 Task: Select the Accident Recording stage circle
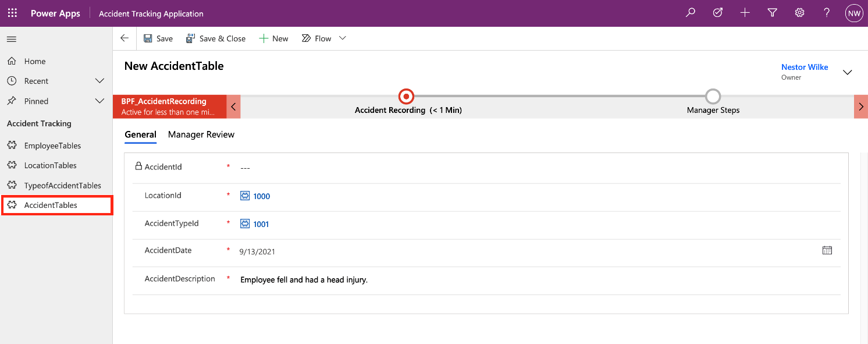pos(406,97)
